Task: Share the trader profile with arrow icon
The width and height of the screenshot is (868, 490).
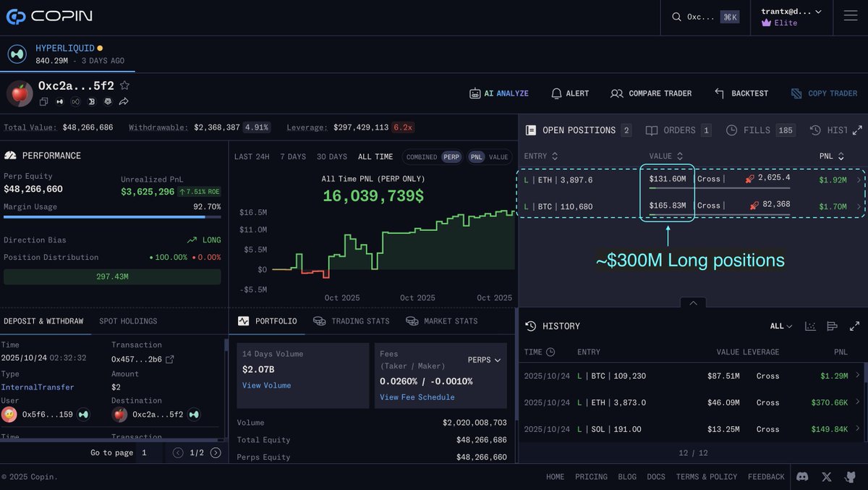Action: (x=124, y=102)
